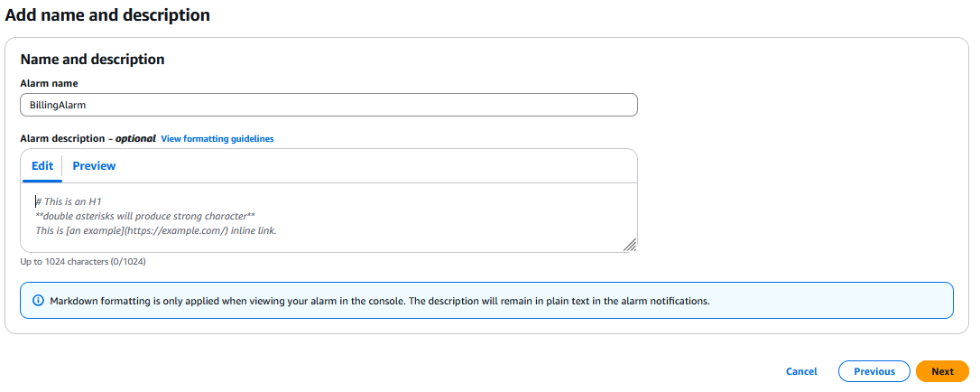Click the 'Up to 1024 characters' counter text
The width and height of the screenshot is (980, 392).
click(83, 262)
